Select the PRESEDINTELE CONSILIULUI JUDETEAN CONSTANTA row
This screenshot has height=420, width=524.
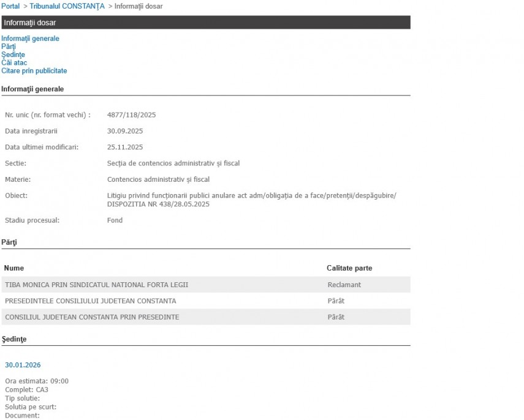(x=91, y=301)
